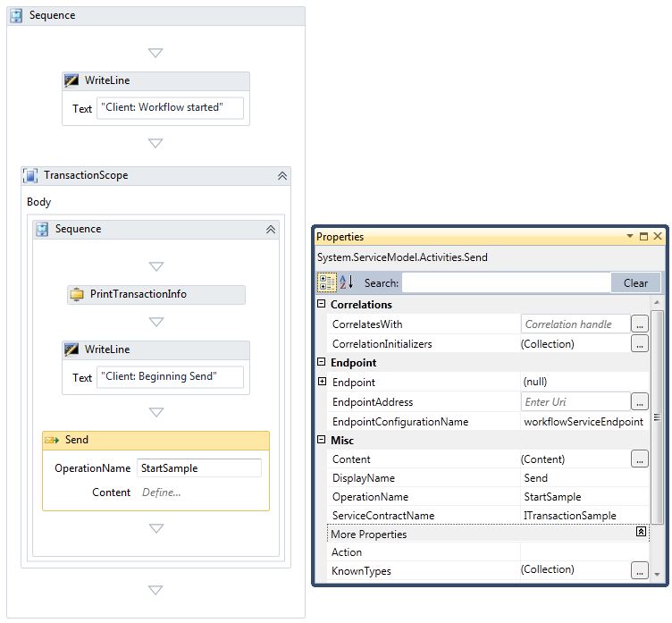Click the properties Search field
The image size is (672, 623).
click(x=506, y=283)
